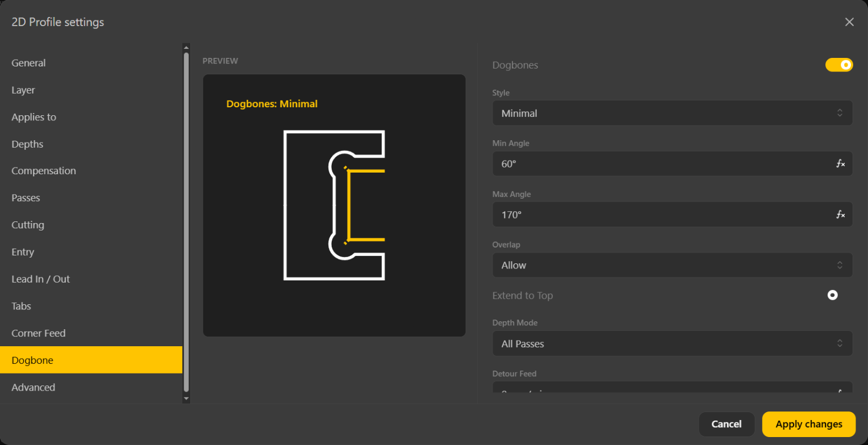This screenshot has width=868, height=445.
Task: Click the dogbone preview diagram
Action: pos(334,205)
